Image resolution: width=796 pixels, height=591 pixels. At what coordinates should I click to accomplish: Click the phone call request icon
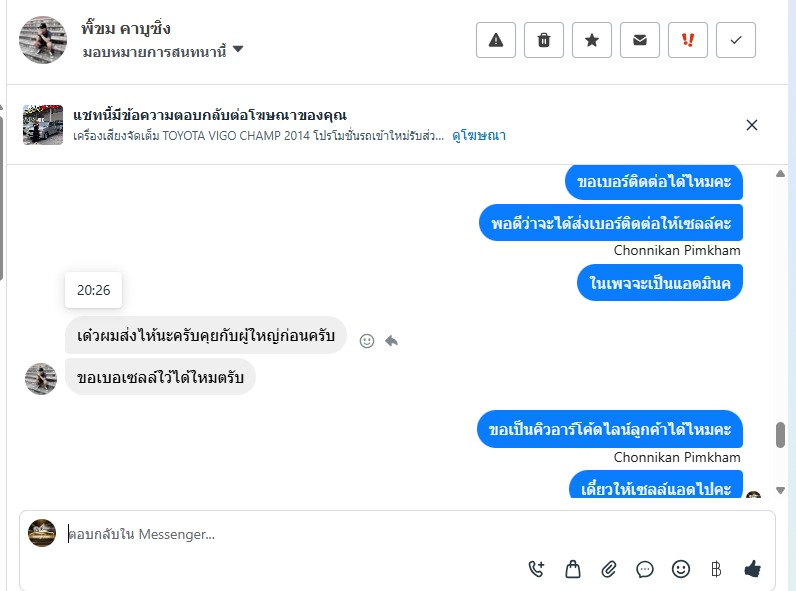pyautogui.click(x=536, y=569)
